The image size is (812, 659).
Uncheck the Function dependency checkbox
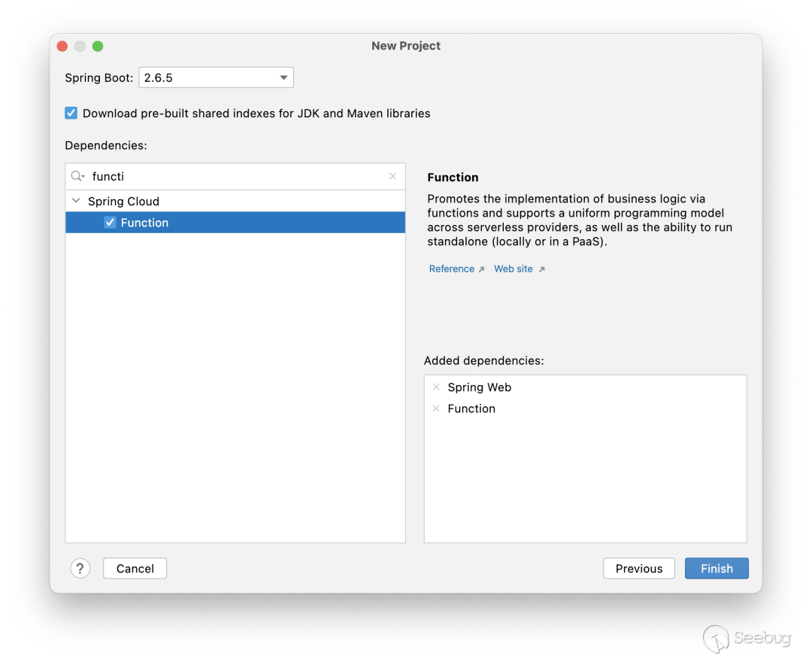[110, 223]
